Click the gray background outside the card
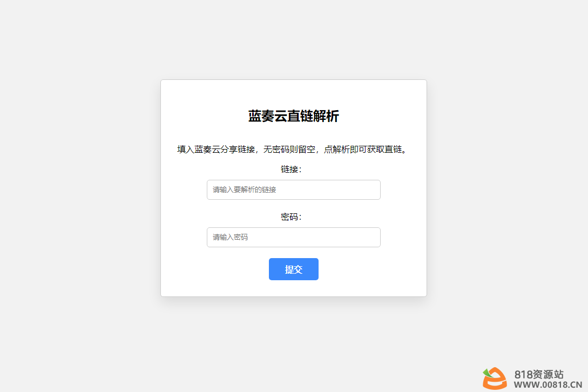Screen dimensions: 588x392 75,187
